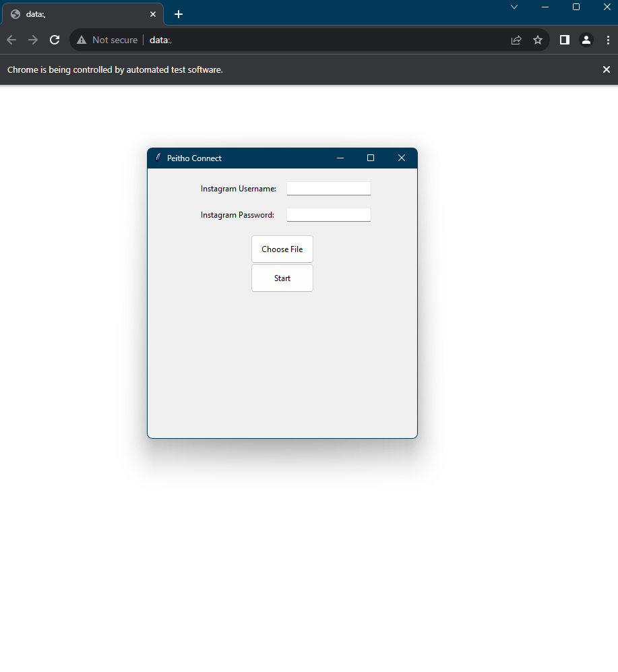This screenshot has width=618, height=672.
Task: Focus the Instagram Password input field
Action: [x=329, y=215]
